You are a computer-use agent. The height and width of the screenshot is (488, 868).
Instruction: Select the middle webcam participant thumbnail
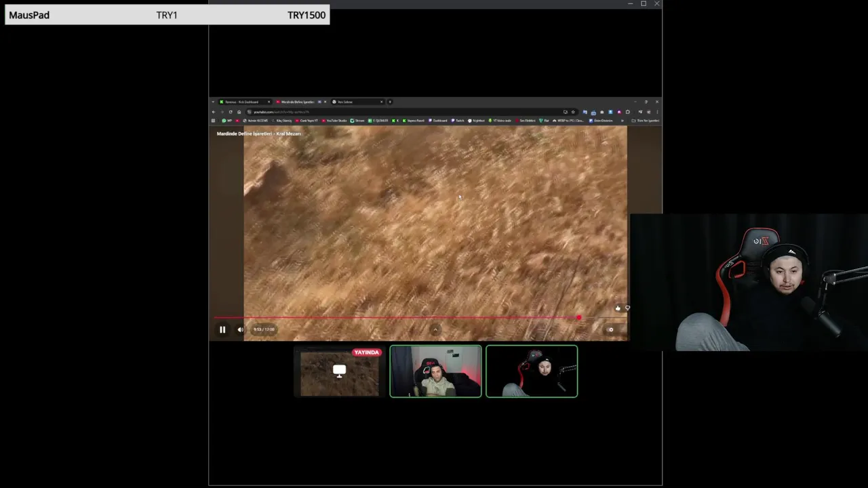point(435,371)
